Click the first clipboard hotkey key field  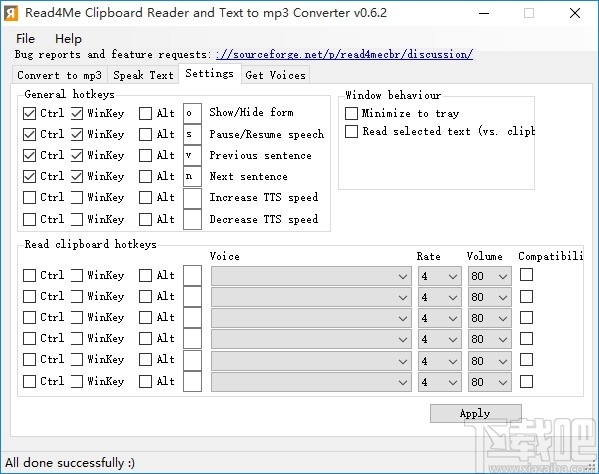point(192,275)
